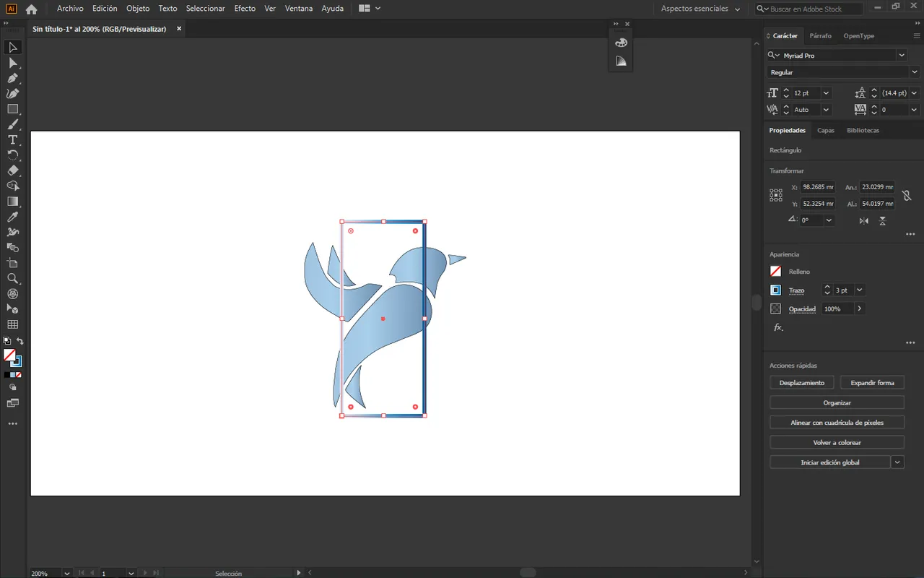Viewport: 924px width, 578px height.
Task: Open the Objeto menu
Action: pyautogui.click(x=138, y=9)
